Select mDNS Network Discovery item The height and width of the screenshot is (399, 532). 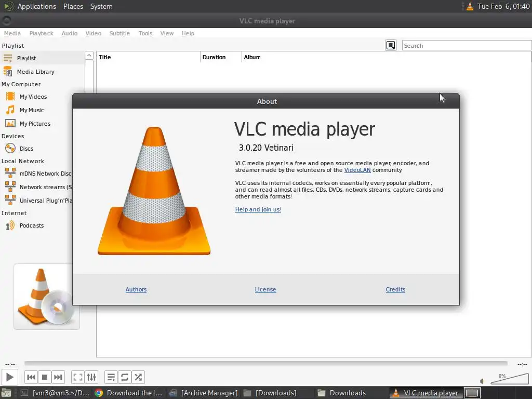37,174
